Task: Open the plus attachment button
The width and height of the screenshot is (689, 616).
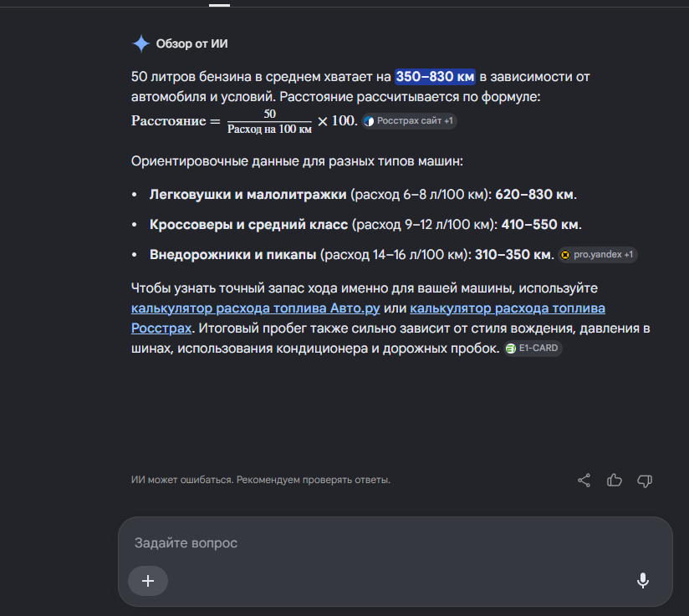Action: [148, 581]
